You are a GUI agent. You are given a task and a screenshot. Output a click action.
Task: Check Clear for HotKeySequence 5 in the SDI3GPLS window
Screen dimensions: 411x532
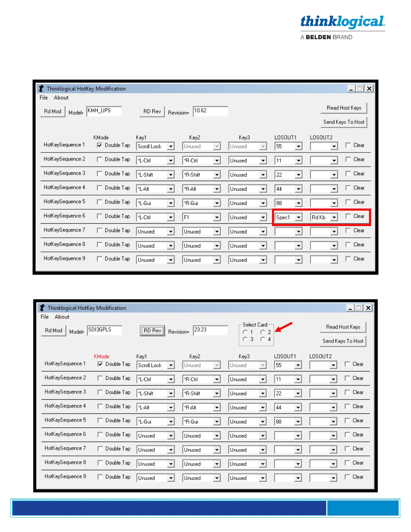click(x=348, y=420)
